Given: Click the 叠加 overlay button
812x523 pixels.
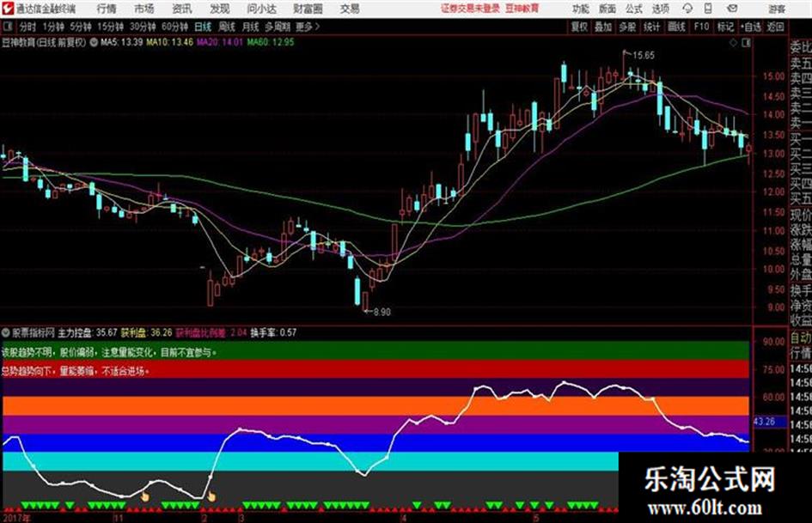Looking at the screenshot, I should 603,27.
